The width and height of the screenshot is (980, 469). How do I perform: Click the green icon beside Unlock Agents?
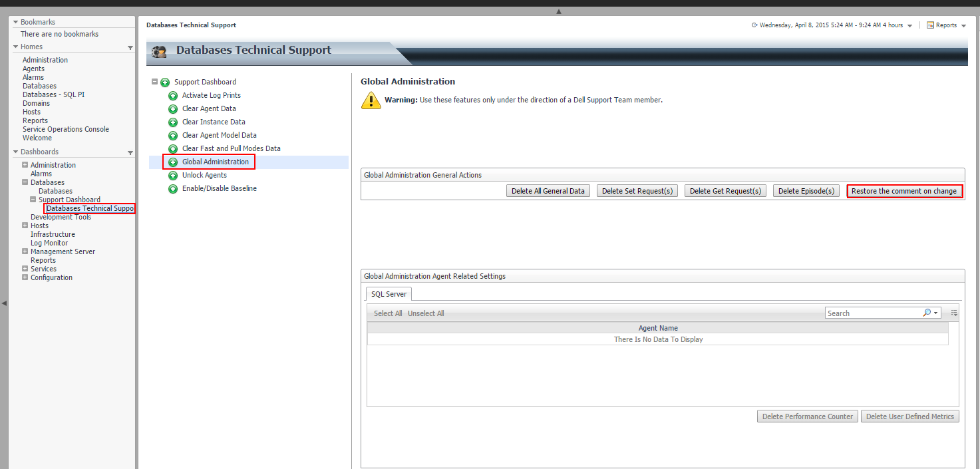173,176
